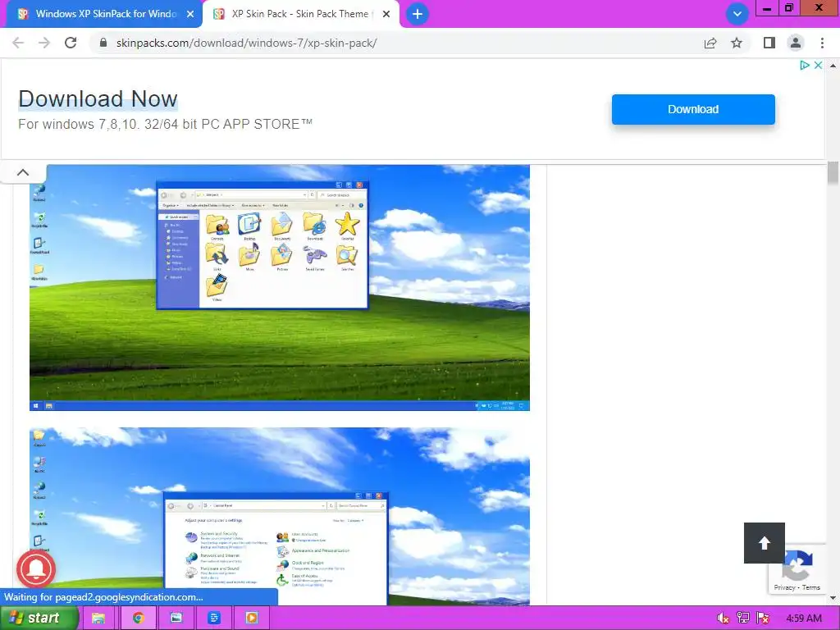Go back to the previous page
The height and width of the screenshot is (630, 840).
click(x=18, y=43)
